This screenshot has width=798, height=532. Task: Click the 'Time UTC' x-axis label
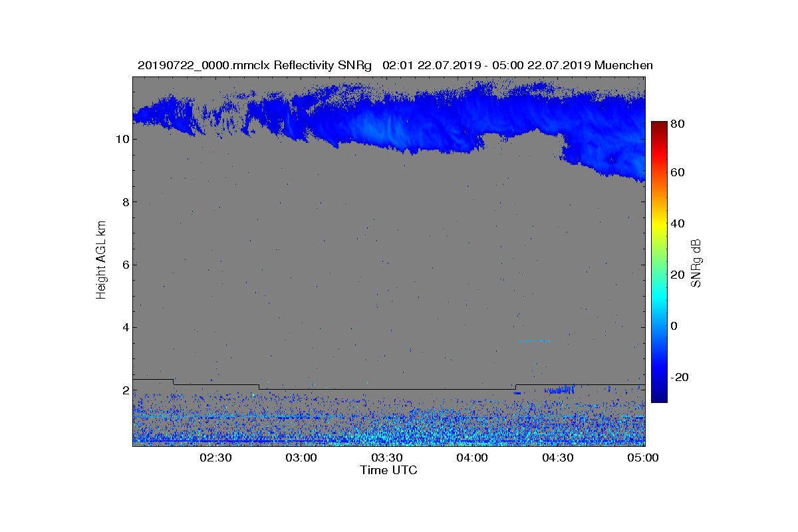388,470
